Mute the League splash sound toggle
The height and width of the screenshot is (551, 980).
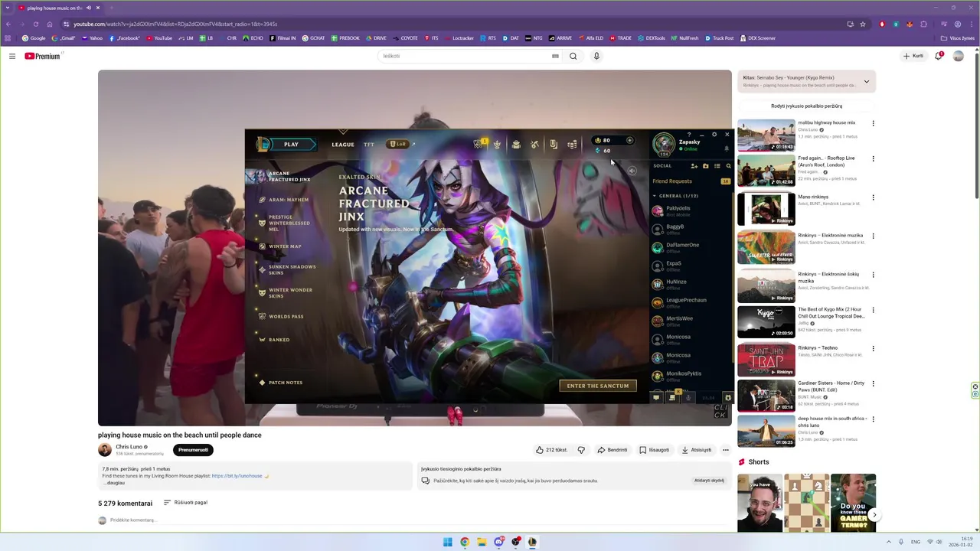(x=632, y=171)
